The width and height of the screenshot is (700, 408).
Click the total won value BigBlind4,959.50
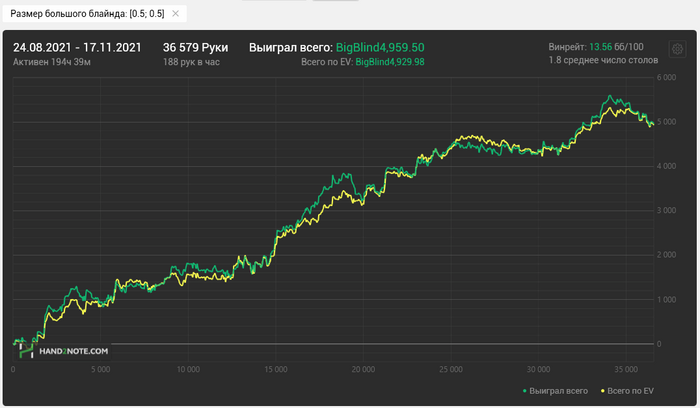click(x=380, y=47)
